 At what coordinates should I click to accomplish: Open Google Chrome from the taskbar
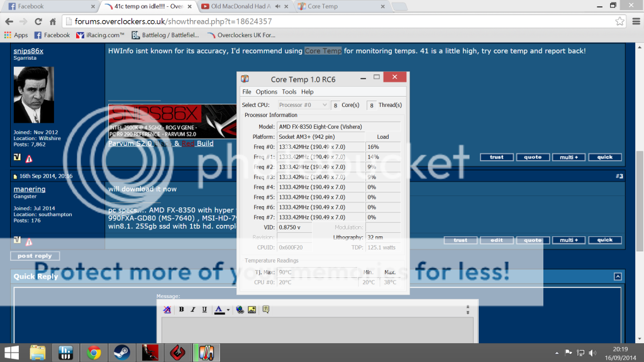(x=94, y=353)
